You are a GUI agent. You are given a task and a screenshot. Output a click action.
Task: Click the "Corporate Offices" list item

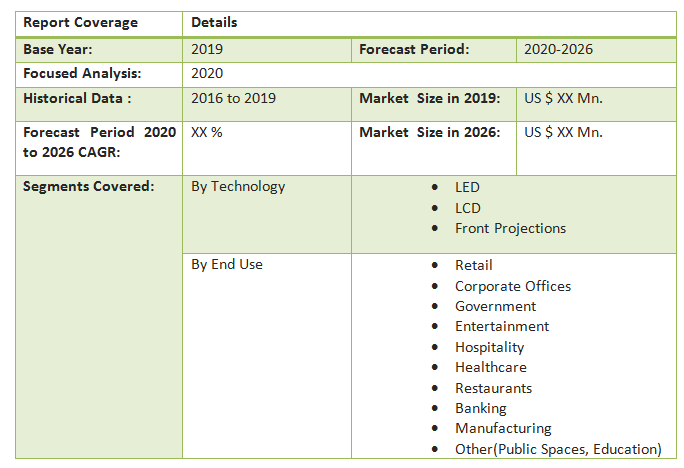(513, 286)
